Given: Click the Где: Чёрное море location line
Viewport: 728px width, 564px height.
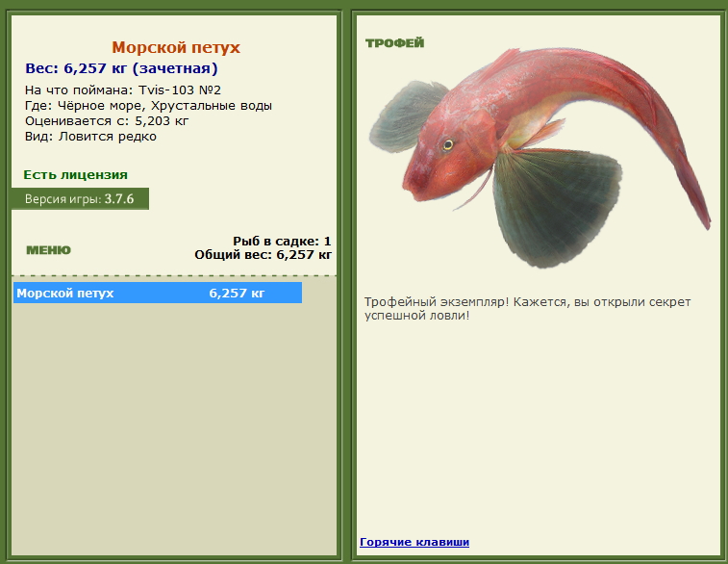Looking at the screenshot, I should coord(148,106).
